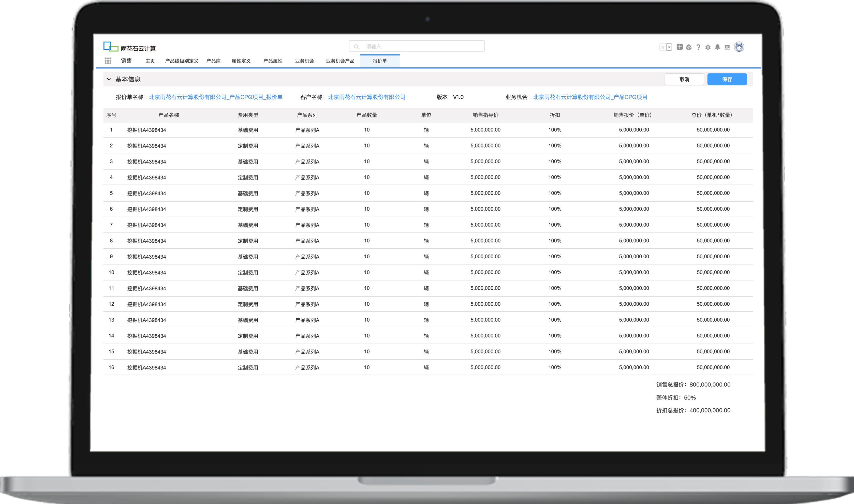The width and height of the screenshot is (854, 504).
Task: Click total 50,000,000.00 in row 15
Action: [713, 351]
